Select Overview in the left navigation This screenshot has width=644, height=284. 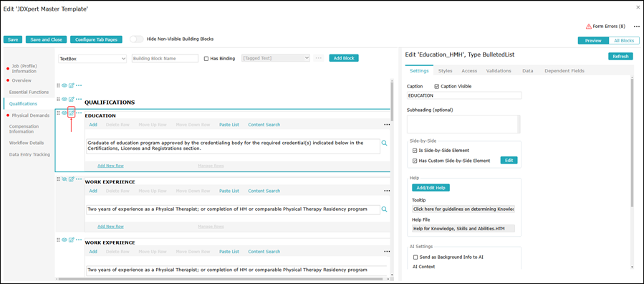[21, 80]
